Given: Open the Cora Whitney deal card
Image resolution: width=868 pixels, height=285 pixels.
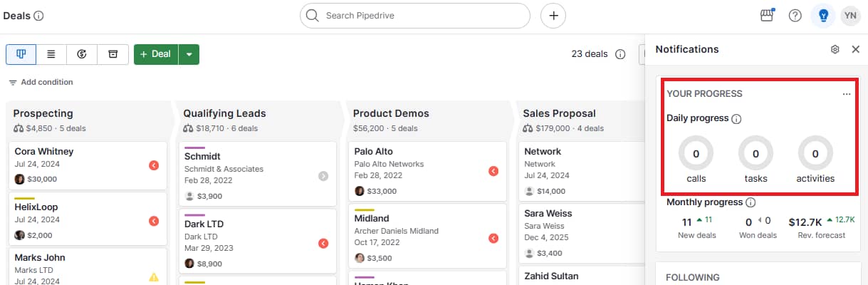Looking at the screenshot, I should (88, 165).
